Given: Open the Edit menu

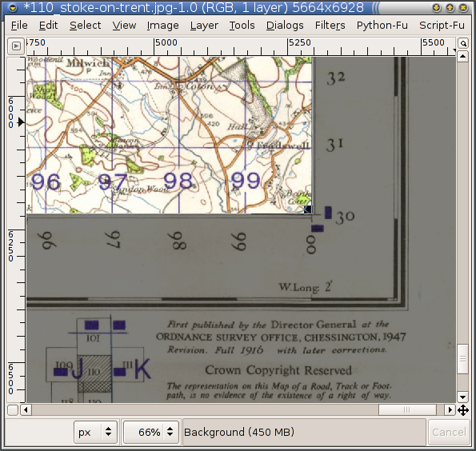Looking at the screenshot, I should (x=48, y=26).
